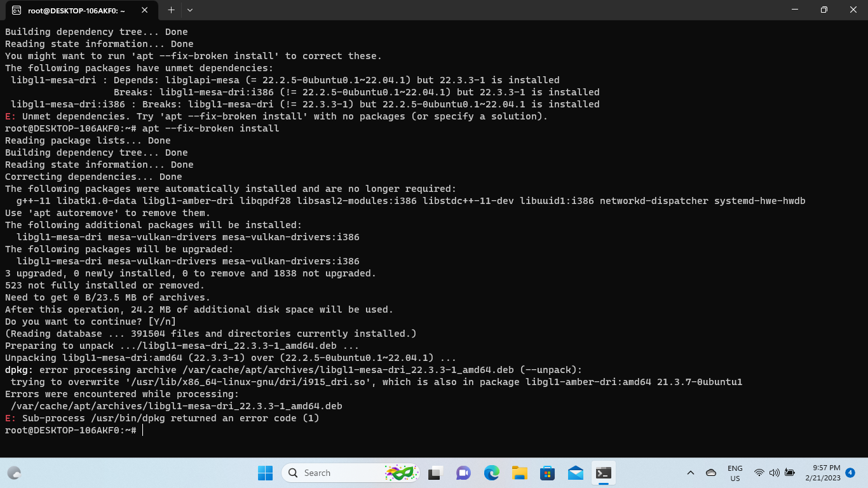The height and width of the screenshot is (488, 868).
Task: Toggle the Wi-Fi network flyout
Action: [x=759, y=473]
